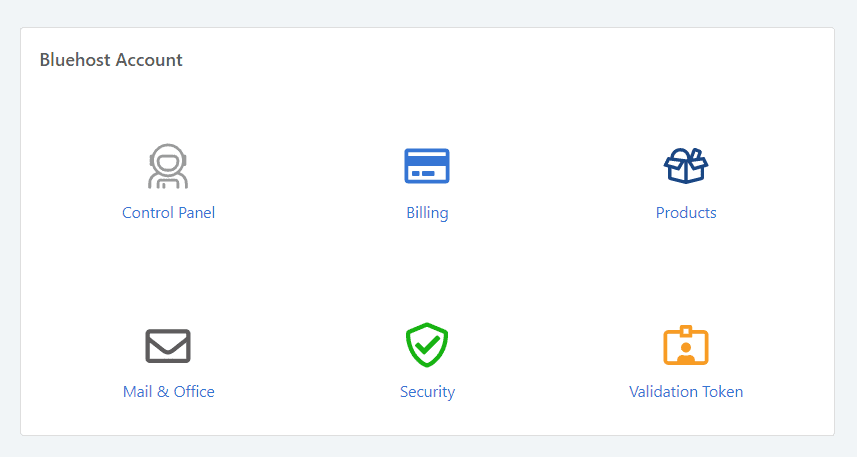857x457 pixels.
Task: Open the green shield Security icon
Action: click(x=427, y=345)
